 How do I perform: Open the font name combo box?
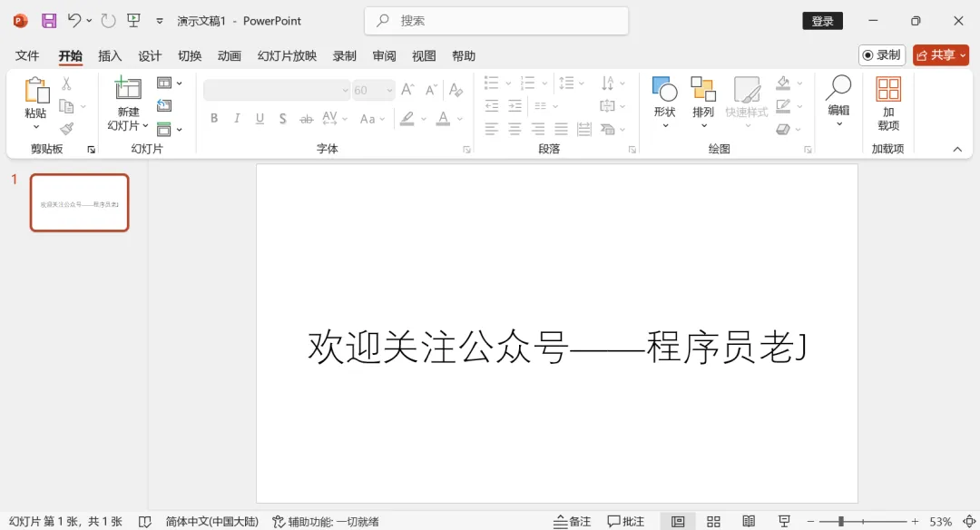[x=276, y=90]
